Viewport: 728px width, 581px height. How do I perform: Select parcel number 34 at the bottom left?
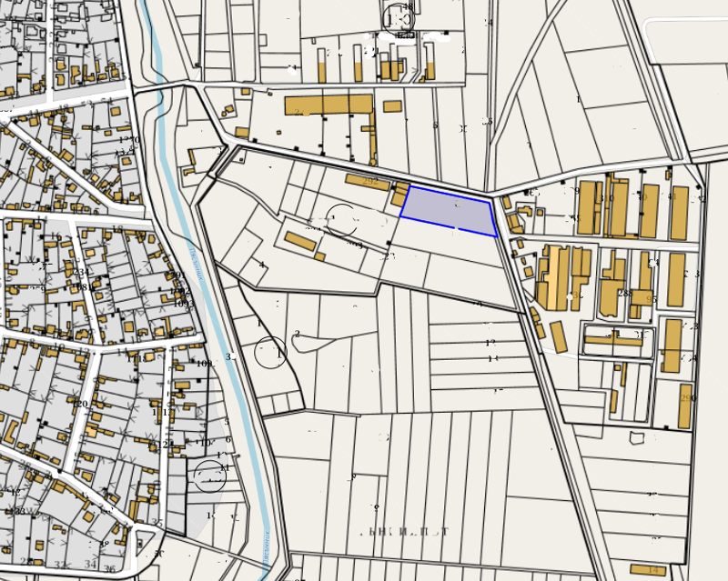point(89,564)
